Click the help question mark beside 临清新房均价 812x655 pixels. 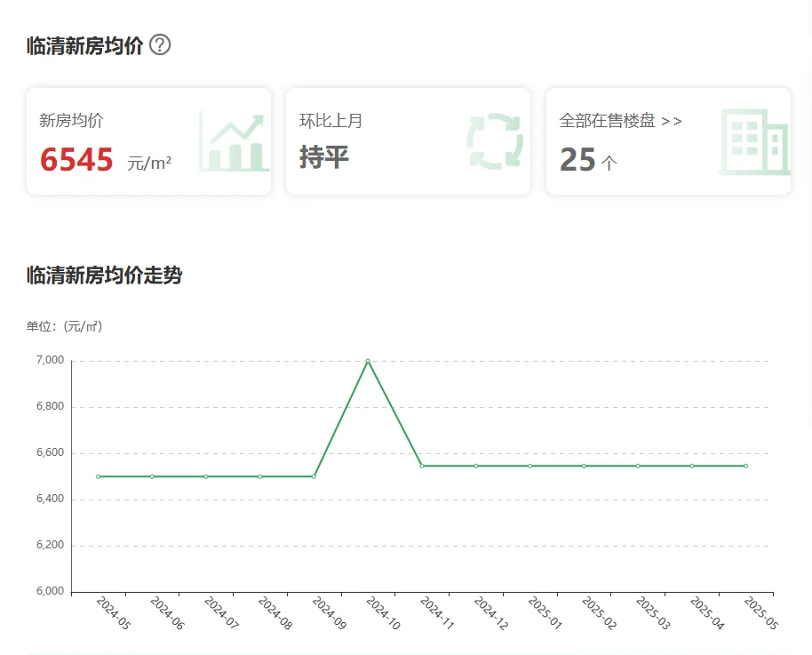[160, 44]
